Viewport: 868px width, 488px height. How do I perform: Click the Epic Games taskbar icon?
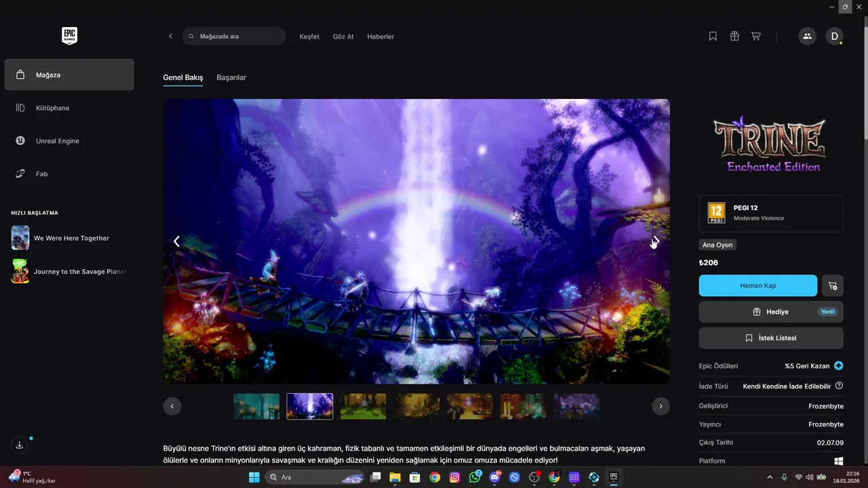[614, 477]
